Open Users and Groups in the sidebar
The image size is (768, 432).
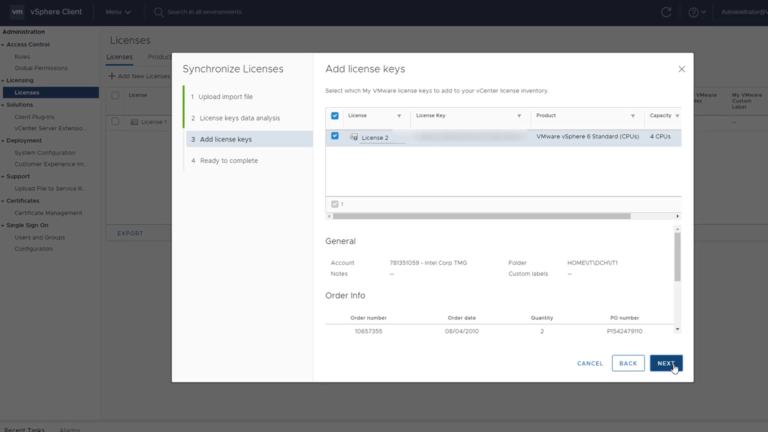tap(40, 238)
